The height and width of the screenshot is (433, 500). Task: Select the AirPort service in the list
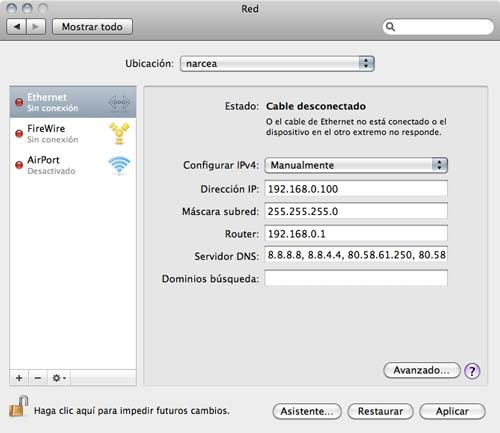pos(73,165)
